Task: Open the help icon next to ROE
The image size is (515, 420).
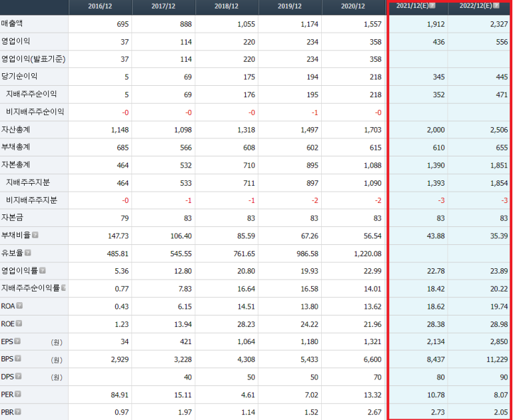Action: [x=19, y=323]
